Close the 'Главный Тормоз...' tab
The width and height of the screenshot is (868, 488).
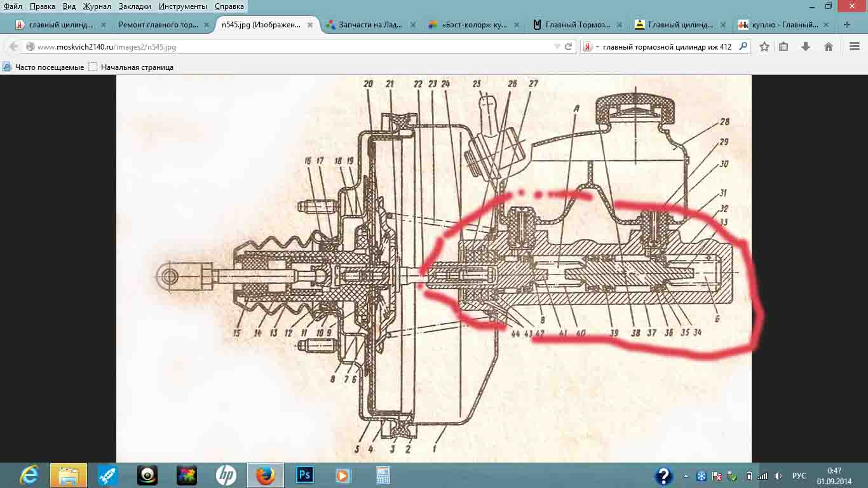(620, 25)
